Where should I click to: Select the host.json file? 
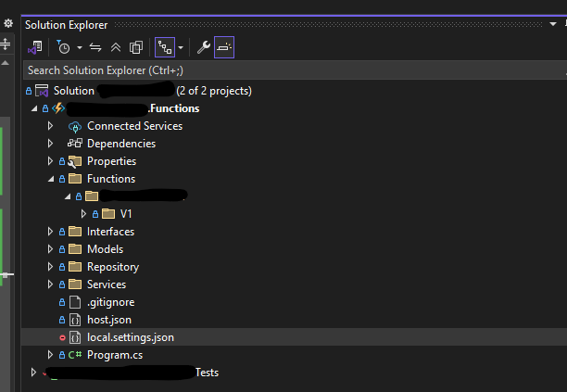[109, 320]
